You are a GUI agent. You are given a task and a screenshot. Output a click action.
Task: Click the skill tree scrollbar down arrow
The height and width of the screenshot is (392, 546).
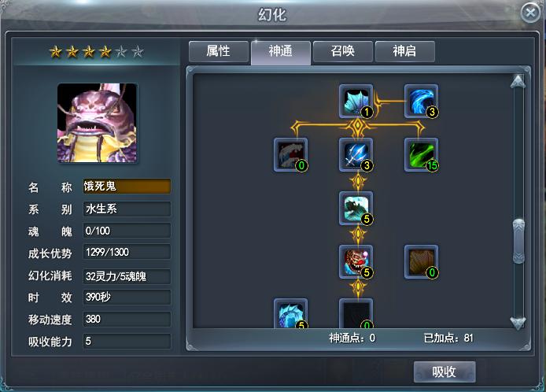point(518,323)
